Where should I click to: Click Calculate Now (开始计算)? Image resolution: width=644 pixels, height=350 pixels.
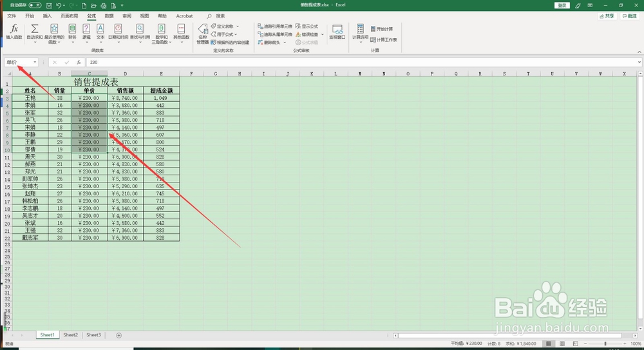point(381,29)
